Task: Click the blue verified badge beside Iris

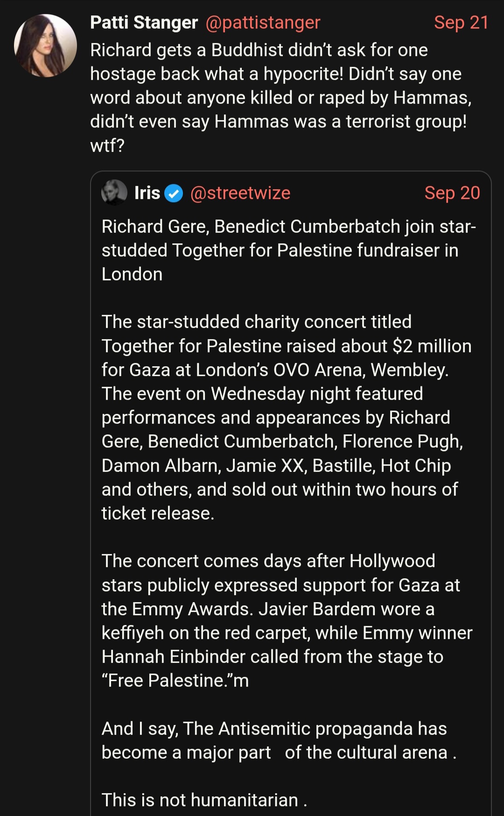Action: (174, 193)
